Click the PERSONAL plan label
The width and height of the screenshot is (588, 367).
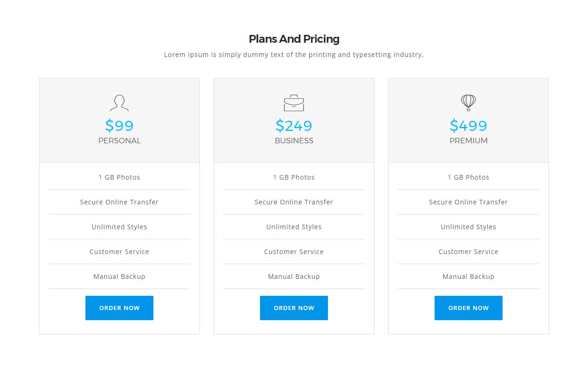coord(119,141)
